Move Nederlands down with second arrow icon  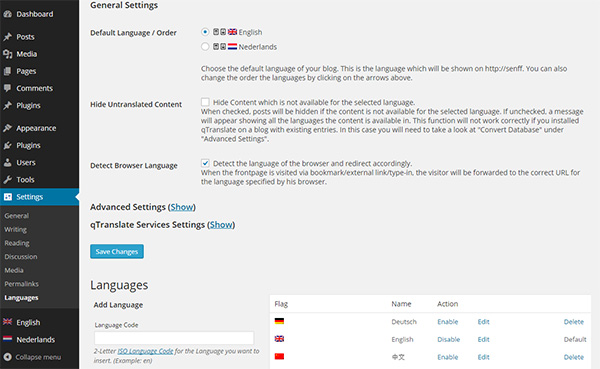point(223,47)
